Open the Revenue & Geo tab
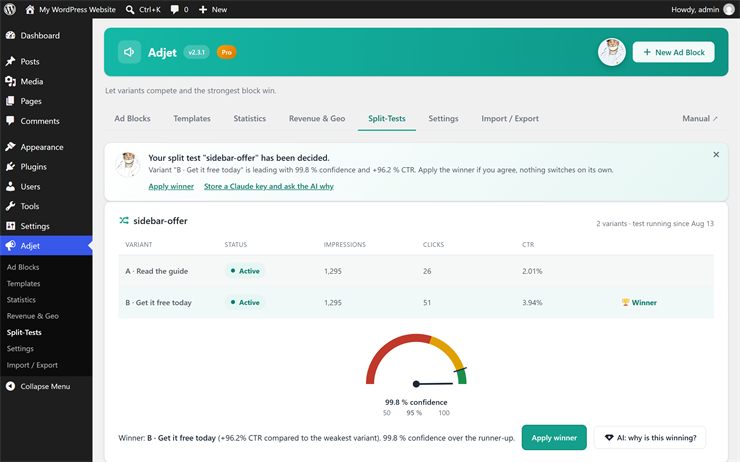Image resolution: width=740 pixels, height=462 pixels. click(x=317, y=118)
